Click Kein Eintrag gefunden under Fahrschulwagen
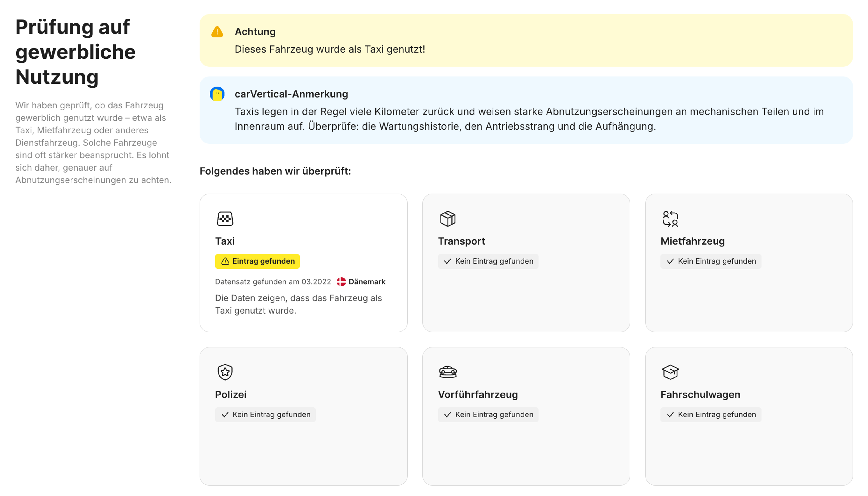This screenshot has width=868, height=496. click(711, 415)
